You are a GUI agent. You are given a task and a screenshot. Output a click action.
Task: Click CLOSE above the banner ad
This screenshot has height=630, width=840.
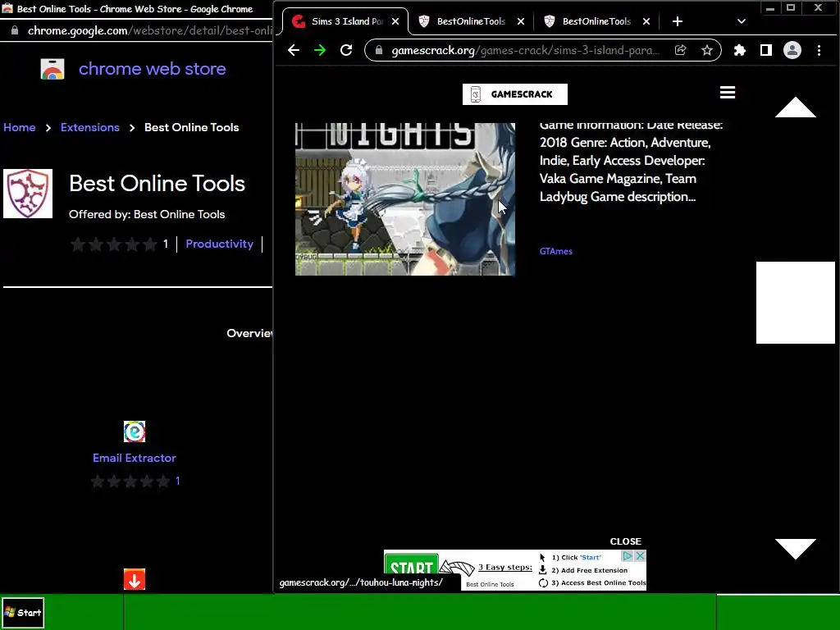pyautogui.click(x=625, y=541)
